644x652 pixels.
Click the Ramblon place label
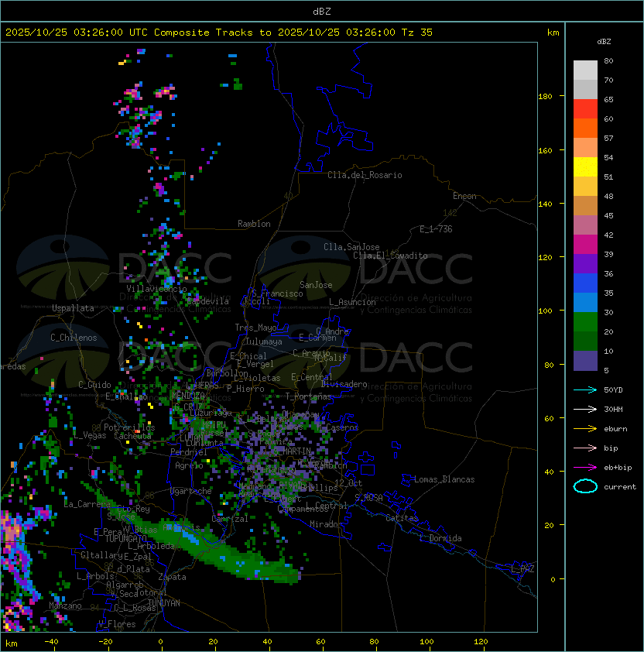click(254, 224)
